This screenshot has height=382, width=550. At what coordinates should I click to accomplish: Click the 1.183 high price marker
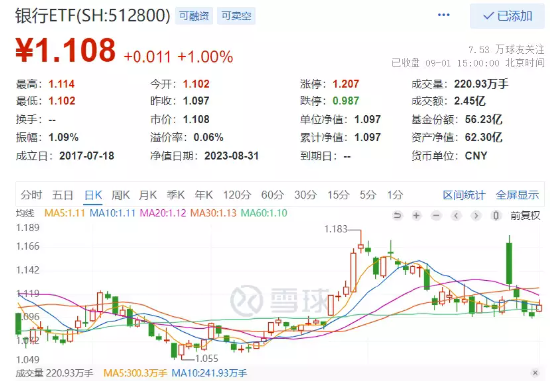336,229
